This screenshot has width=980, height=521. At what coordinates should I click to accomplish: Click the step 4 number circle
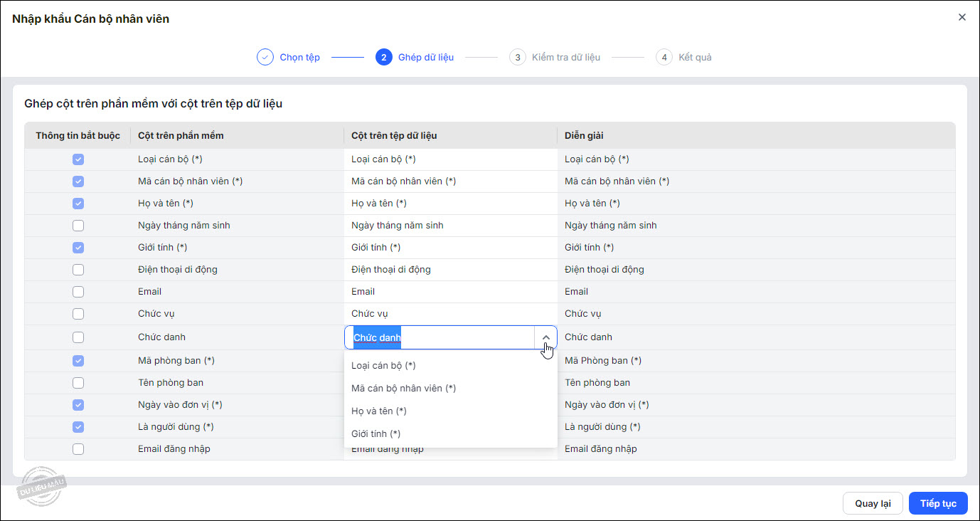664,58
